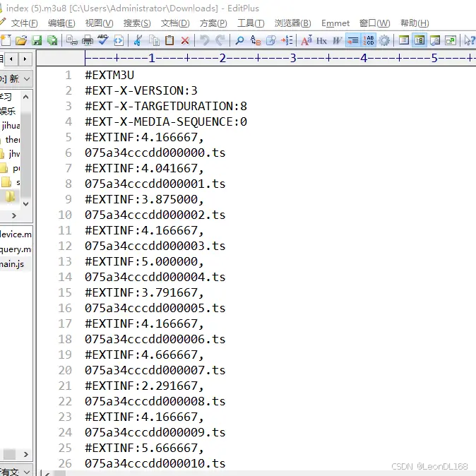476x476 pixels.
Task: Open the 方案(P) menu
Action: pos(213,23)
